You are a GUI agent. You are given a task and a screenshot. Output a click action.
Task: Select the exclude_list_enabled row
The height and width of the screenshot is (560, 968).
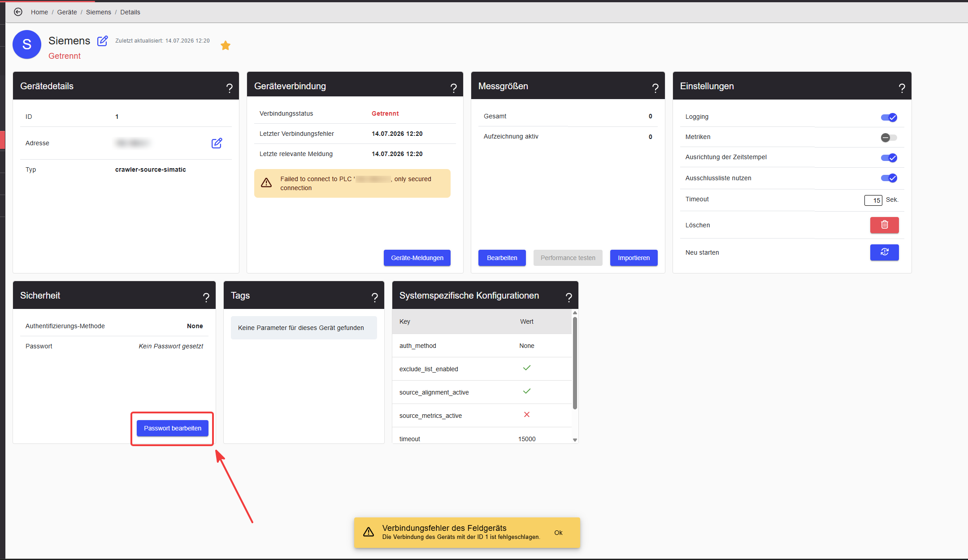[x=482, y=369]
